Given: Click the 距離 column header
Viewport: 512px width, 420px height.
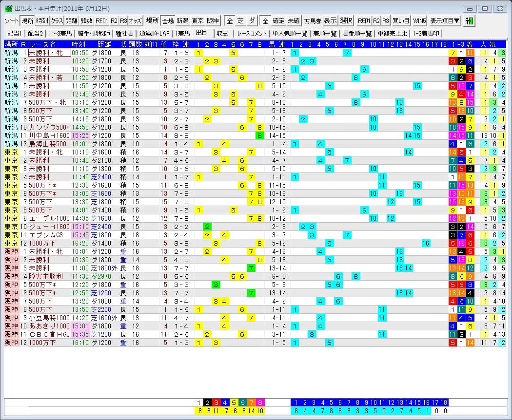Looking at the screenshot, I should click(x=105, y=44).
